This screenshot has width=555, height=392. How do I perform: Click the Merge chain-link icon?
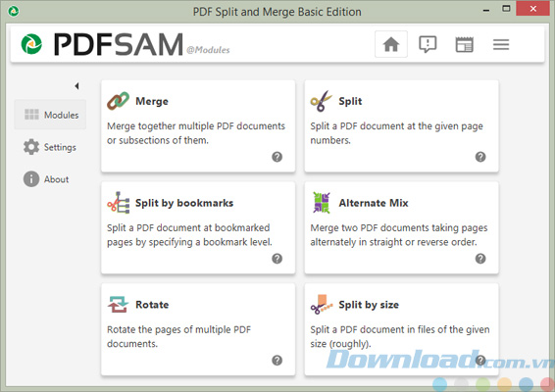119,101
